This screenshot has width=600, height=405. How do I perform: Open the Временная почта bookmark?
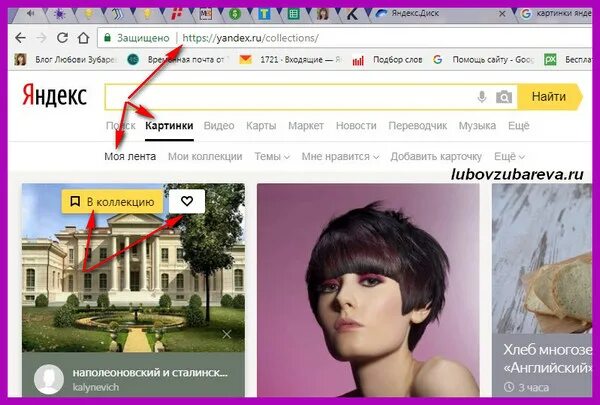(178, 60)
